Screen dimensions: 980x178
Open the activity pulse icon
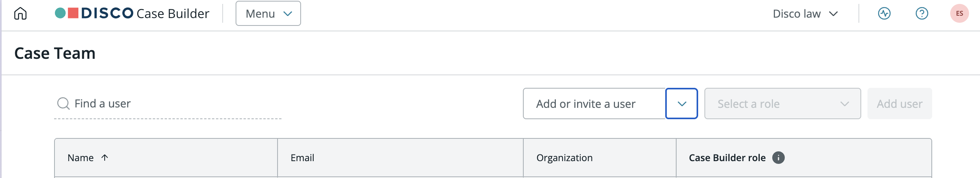tap(884, 14)
